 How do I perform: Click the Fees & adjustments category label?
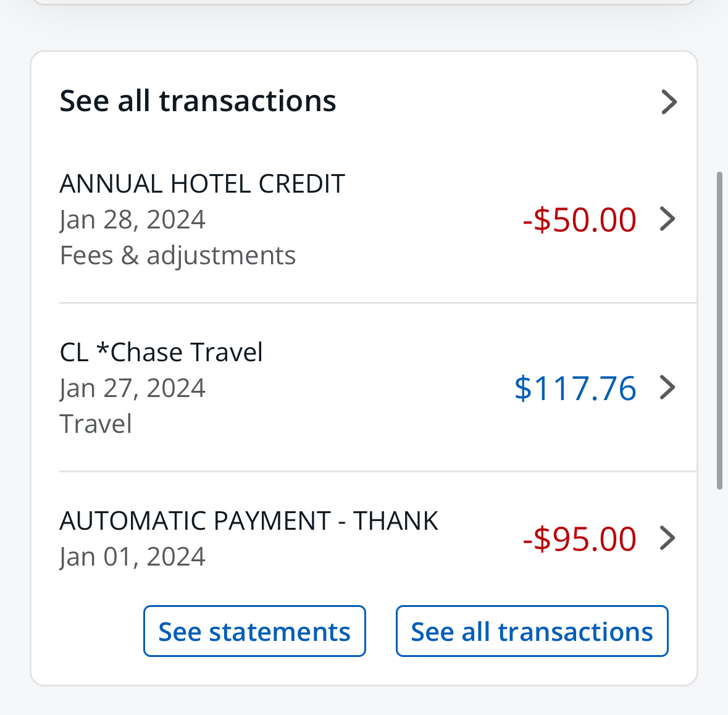coord(178,256)
